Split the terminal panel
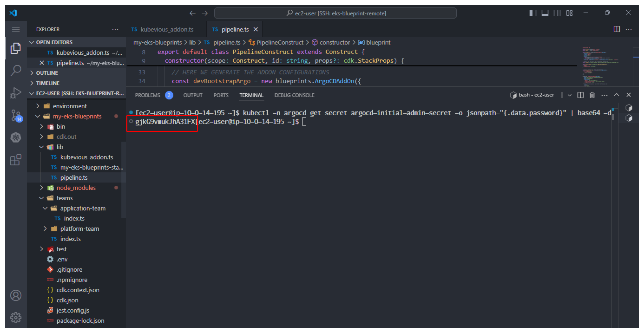644x333 pixels. click(x=580, y=95)
